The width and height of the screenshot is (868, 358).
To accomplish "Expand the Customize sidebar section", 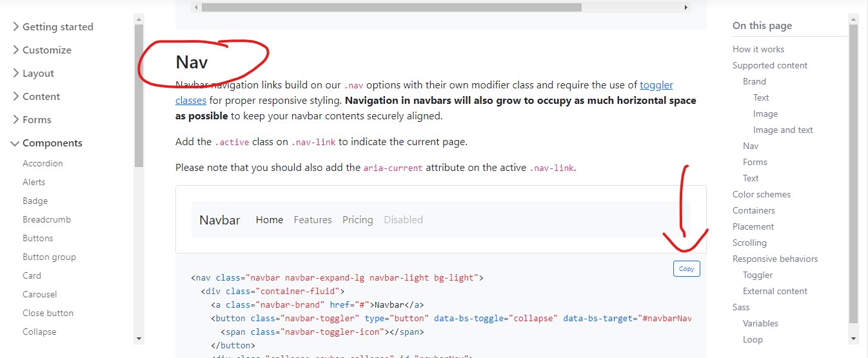I will coord(42,50).
